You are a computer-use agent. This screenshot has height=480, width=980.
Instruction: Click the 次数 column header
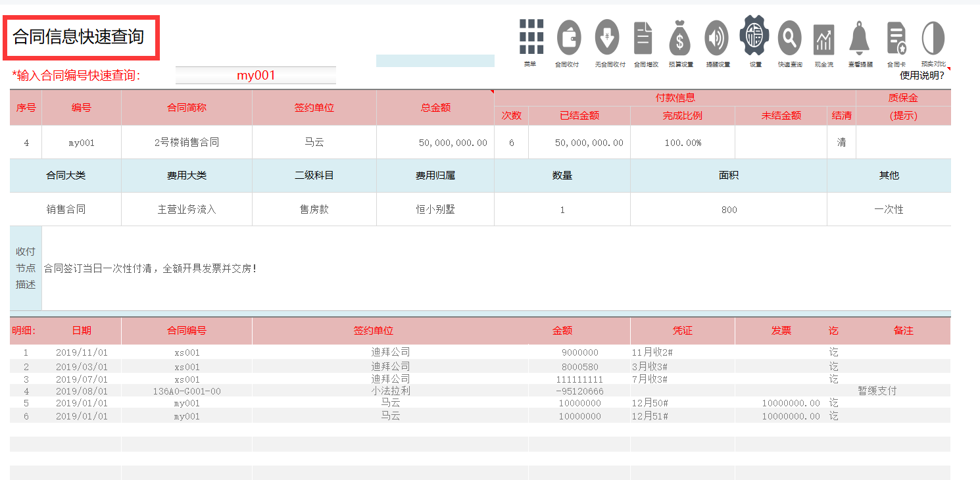click(x=512, y=116)
